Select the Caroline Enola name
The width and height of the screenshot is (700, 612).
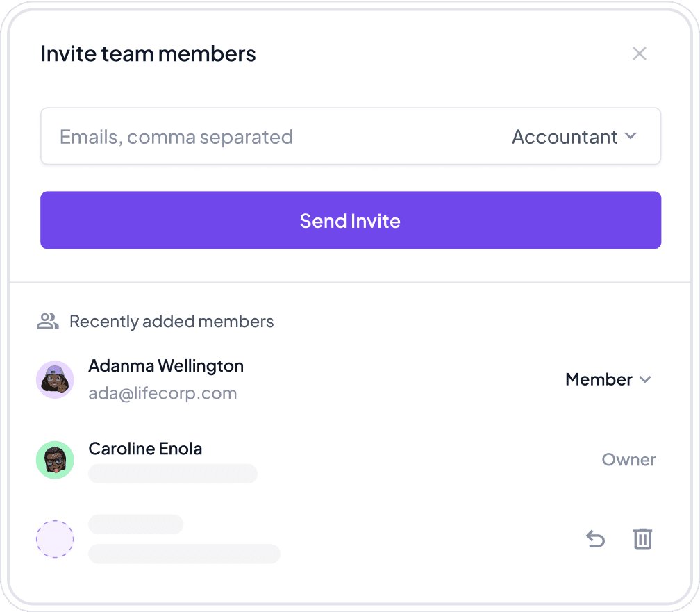145,449
